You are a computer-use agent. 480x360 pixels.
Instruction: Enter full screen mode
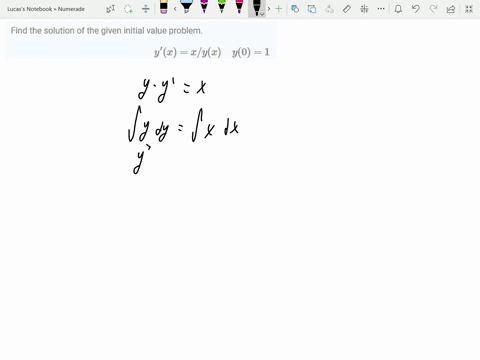469,9
